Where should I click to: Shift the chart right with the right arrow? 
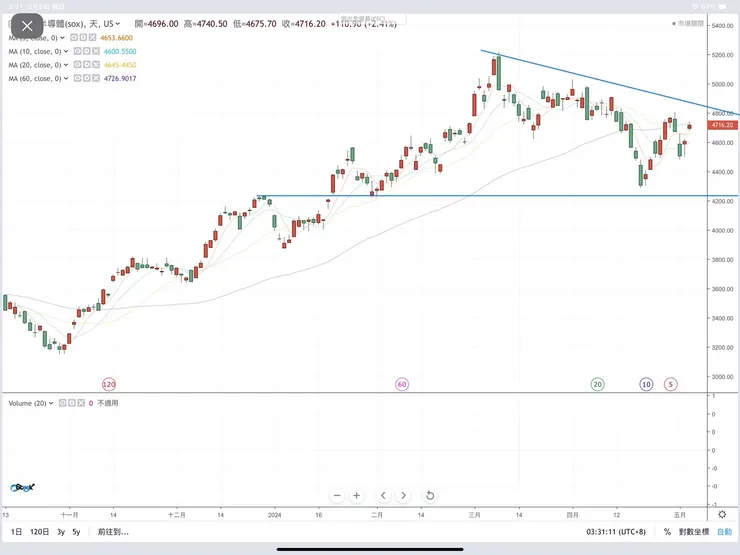(x=403, y=496)
